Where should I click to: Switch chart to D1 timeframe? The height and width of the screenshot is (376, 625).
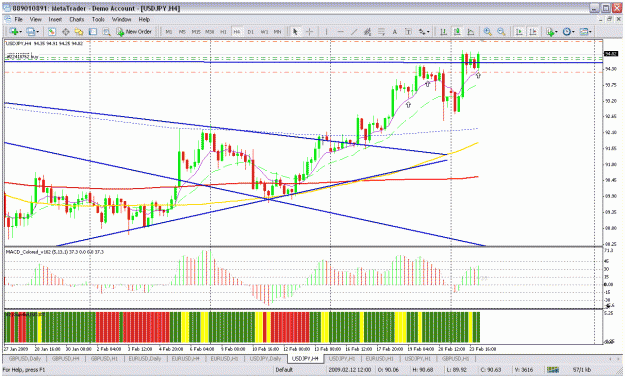click(250, 31)
